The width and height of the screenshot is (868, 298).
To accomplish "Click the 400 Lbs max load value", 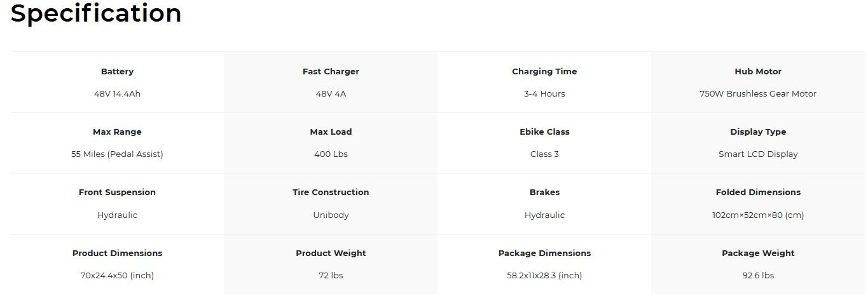I will [331, 154].
